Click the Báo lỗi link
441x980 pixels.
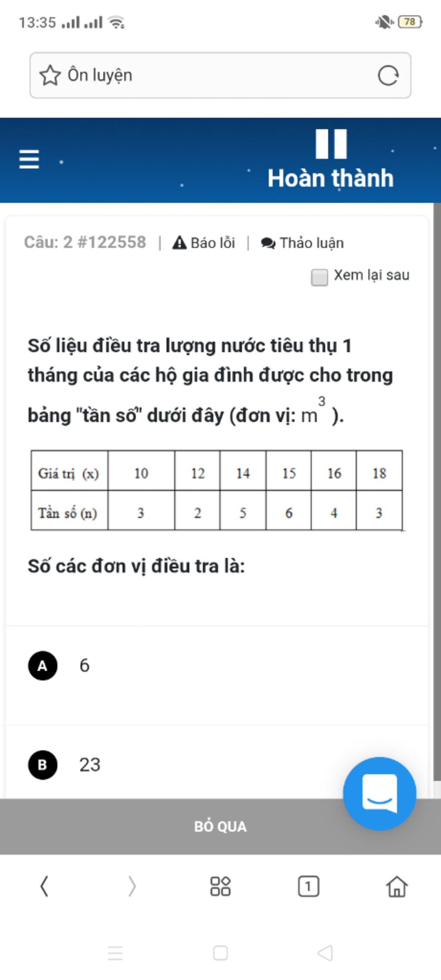(x=204, y=243)
